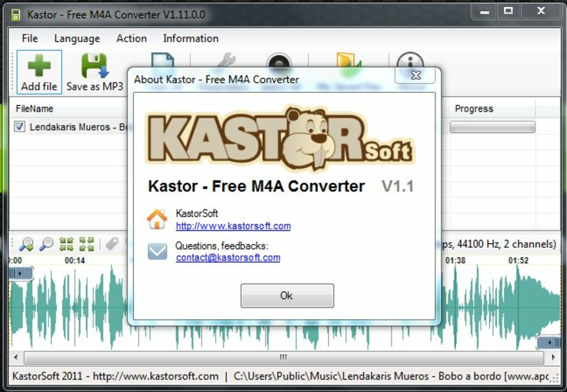
Task: Click the horizontal scrollbar right arrow
Action: (553, 358)
